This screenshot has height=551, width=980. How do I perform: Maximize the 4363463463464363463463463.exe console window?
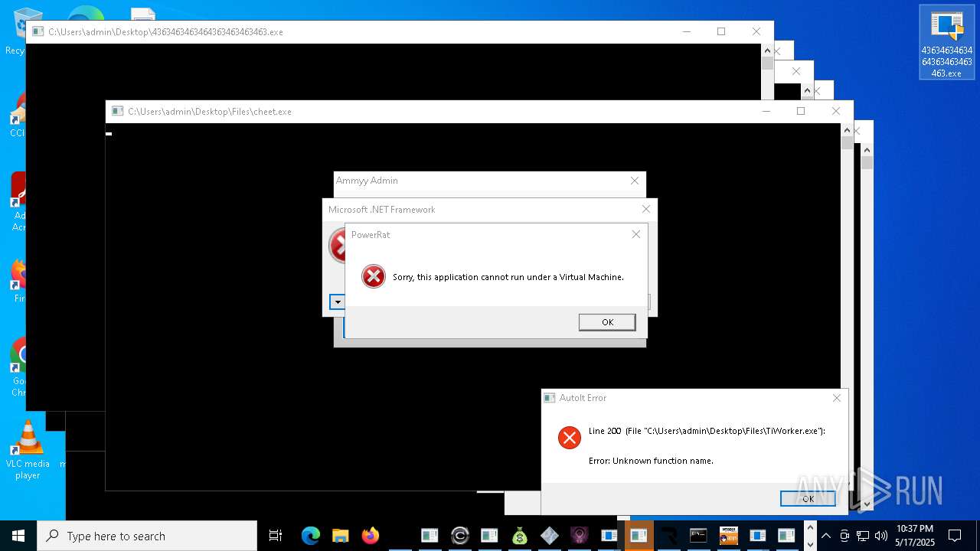click(x=721, y=31)
